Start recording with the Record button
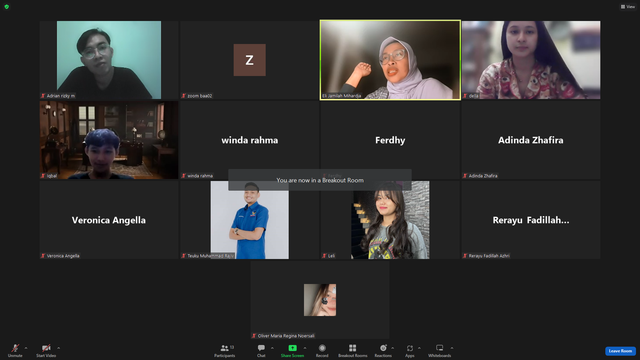640x360 pixels. point(322,350)
